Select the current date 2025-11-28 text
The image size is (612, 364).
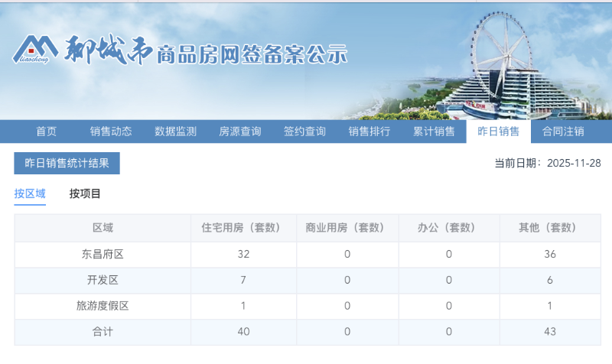click(574, 163)
